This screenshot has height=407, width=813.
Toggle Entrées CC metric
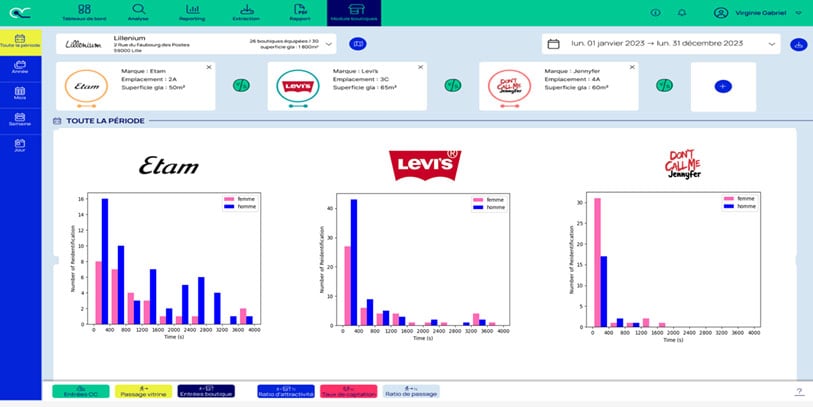tap(81, 391)
